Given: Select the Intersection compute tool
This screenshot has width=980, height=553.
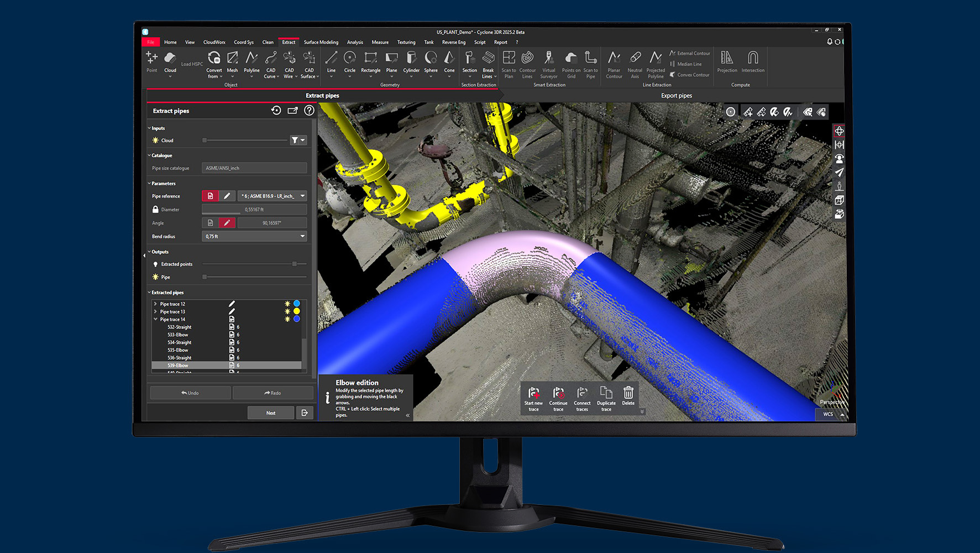Looking at the screenshot, I should [753, 61].
